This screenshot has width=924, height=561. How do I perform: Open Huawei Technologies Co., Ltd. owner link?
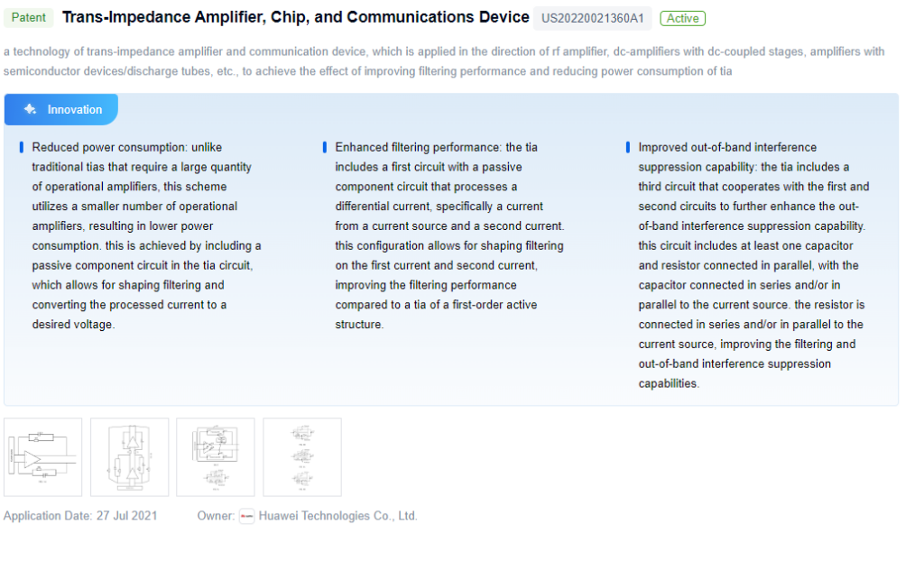(337, 516)
